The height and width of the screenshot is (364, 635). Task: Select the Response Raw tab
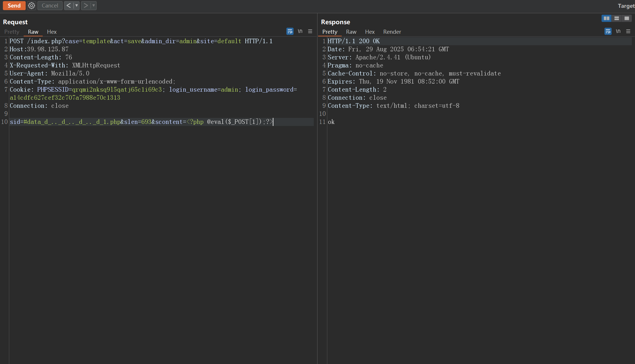coord(351,32)
